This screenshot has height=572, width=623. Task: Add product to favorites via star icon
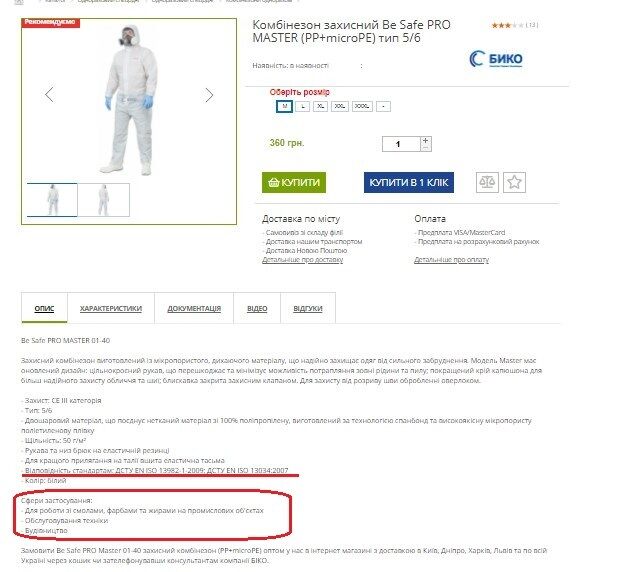click(x=514, y=182)
